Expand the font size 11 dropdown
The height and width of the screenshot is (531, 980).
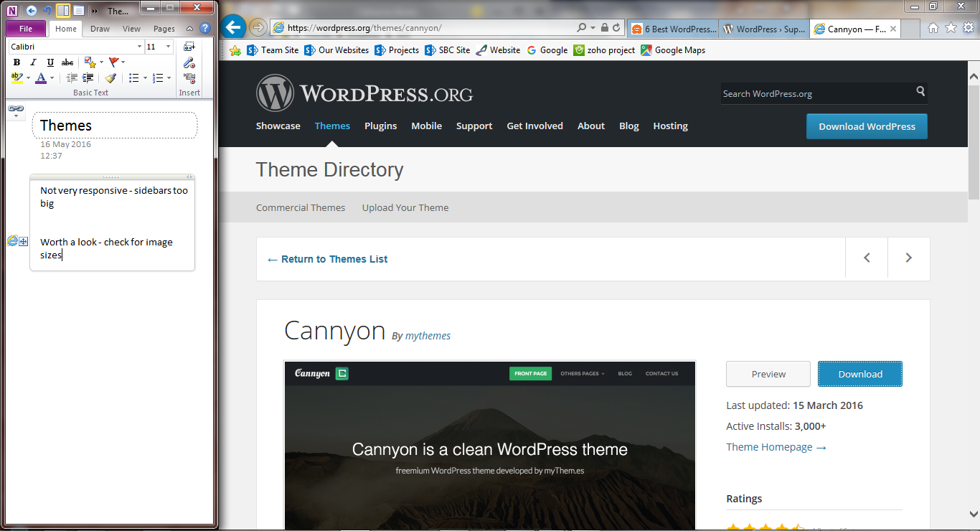pos(169,47)
